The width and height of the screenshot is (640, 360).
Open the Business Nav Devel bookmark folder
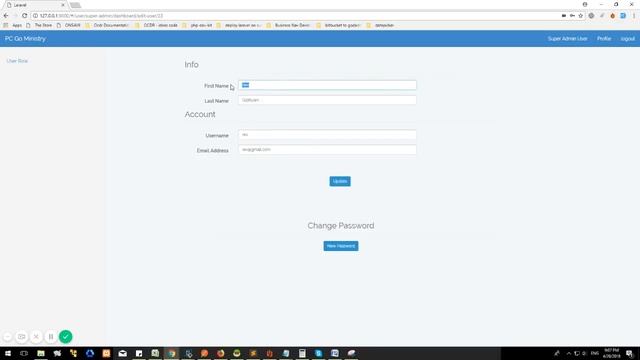click(288, 25)
